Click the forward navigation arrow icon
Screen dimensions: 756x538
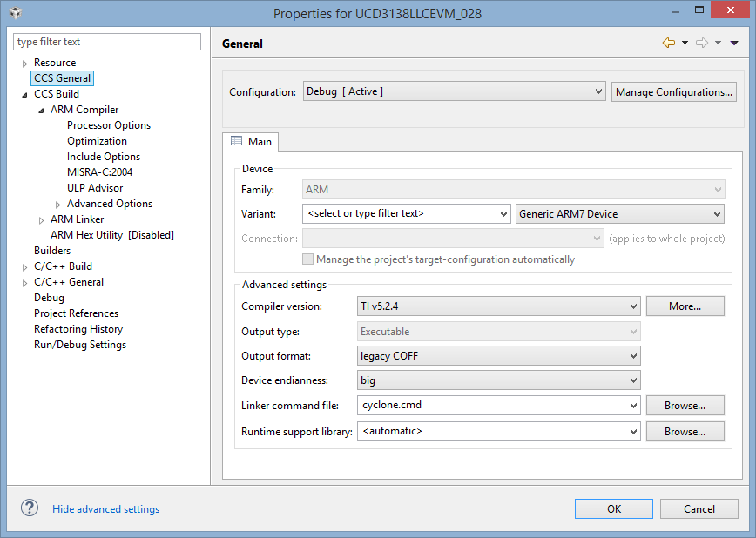point(701,43)
